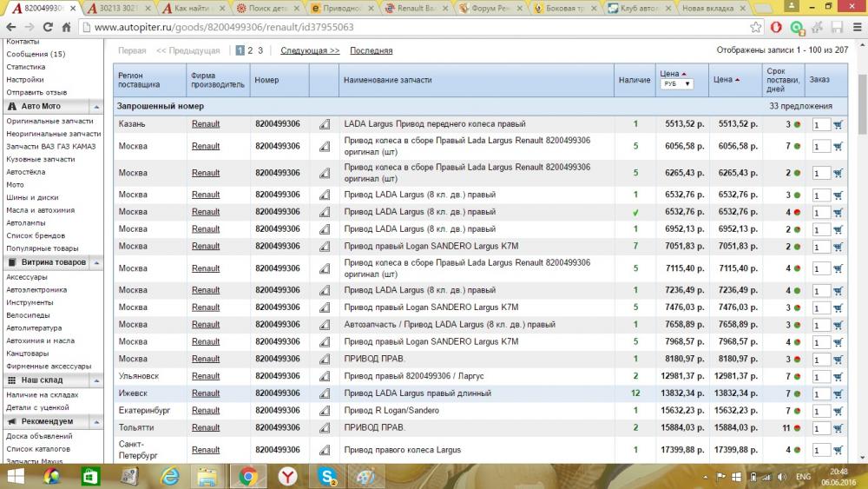The image size is (868, 489).
Task: Open the Chrome menu hamburger icon
Action: coord(857,27)
